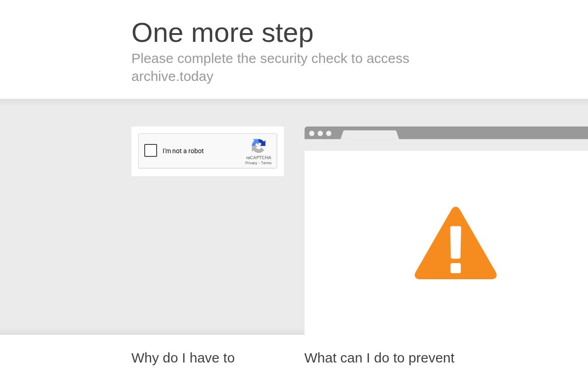Click inside the empty verification checkbox square
Screen dimensions: 588x368
tap(151, 150)
